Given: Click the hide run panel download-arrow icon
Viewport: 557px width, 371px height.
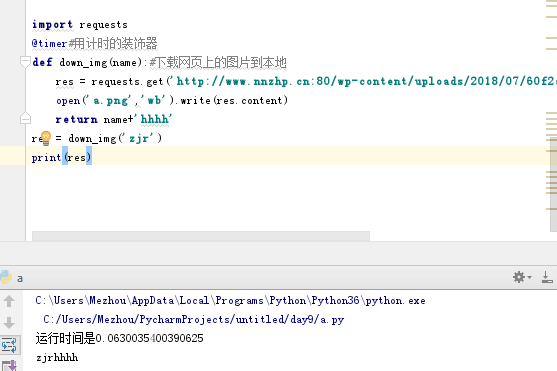Looking at the screenshot, I should tap(547, 277).
